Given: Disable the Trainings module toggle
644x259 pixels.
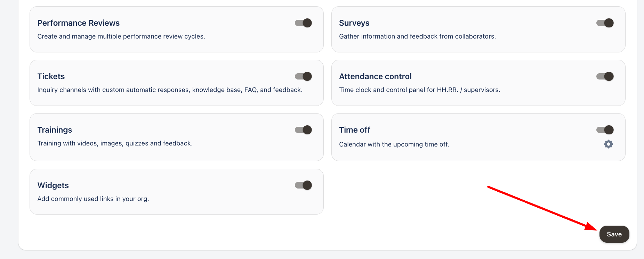Looking at the screenshot, I should pos(303,130).
